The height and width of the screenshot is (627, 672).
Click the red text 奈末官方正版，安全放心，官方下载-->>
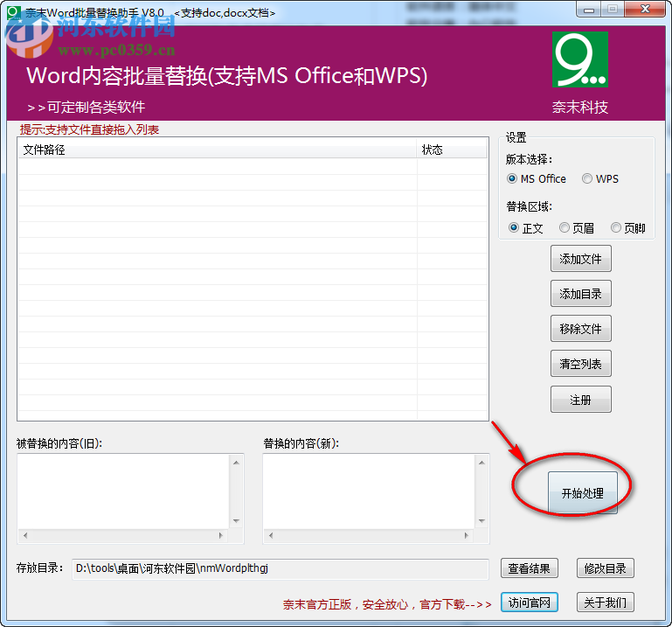[387, 604]
